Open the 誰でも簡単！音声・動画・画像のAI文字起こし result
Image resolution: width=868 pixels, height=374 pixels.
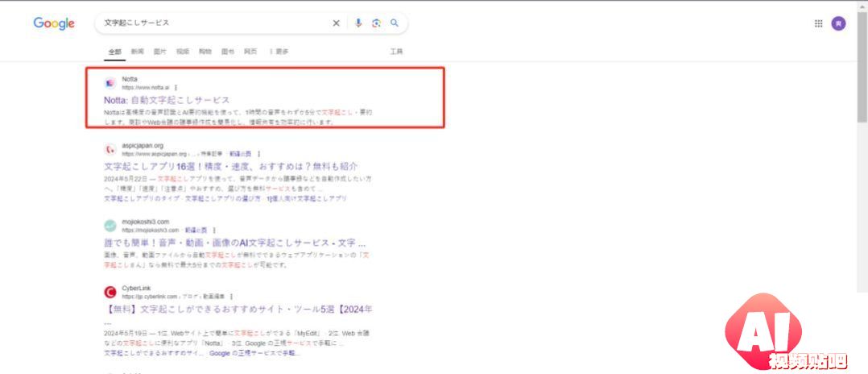[x=235, y=243]
